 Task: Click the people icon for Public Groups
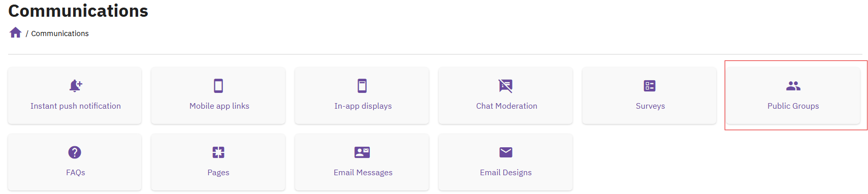coord(793,86)
